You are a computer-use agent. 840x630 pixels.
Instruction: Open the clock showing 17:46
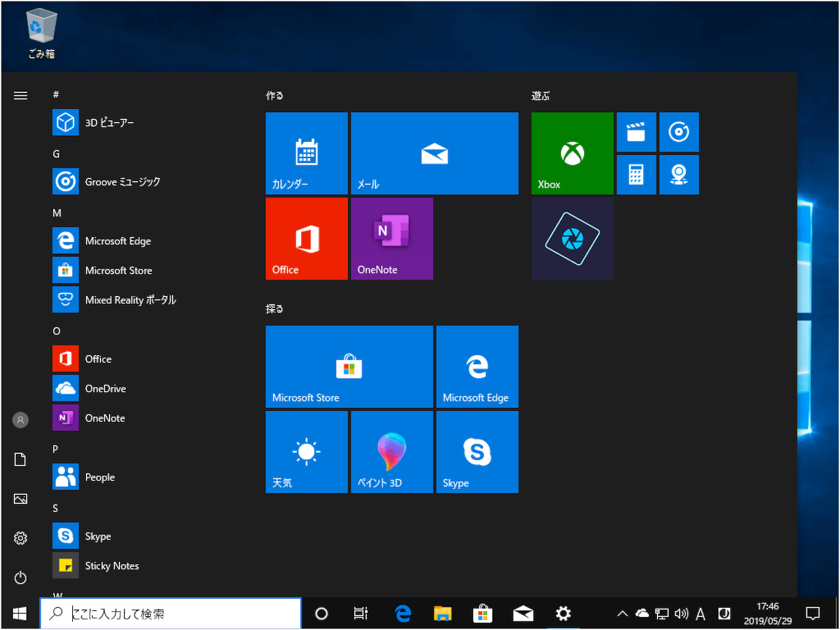pyautogui.click(x=768, y=614)
